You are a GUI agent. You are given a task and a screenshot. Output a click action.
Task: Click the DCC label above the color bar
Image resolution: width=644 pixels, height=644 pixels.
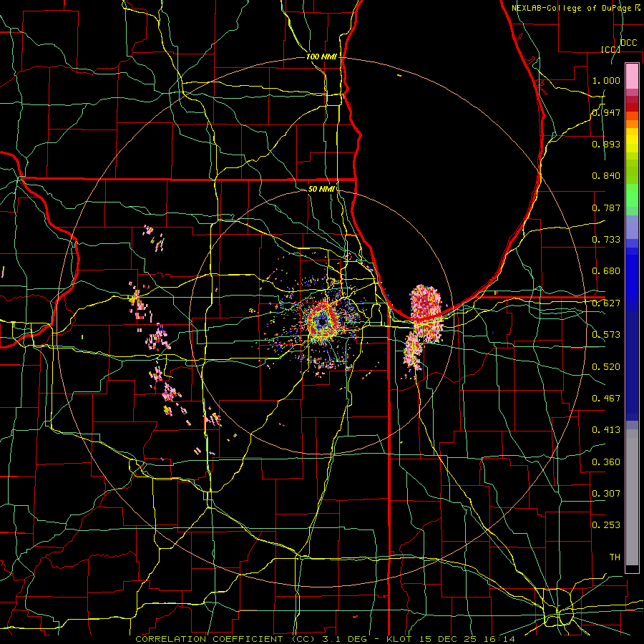point(628,43)
